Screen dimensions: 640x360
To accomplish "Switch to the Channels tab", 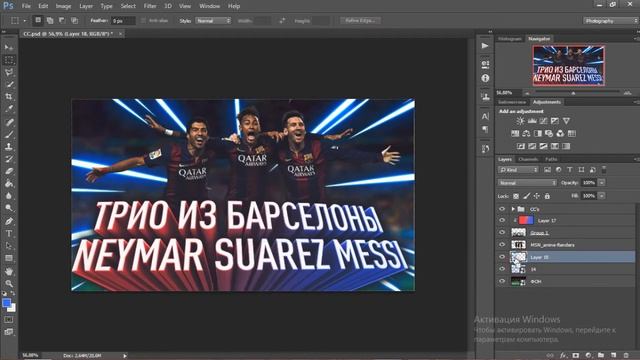I will pos(528,159).
